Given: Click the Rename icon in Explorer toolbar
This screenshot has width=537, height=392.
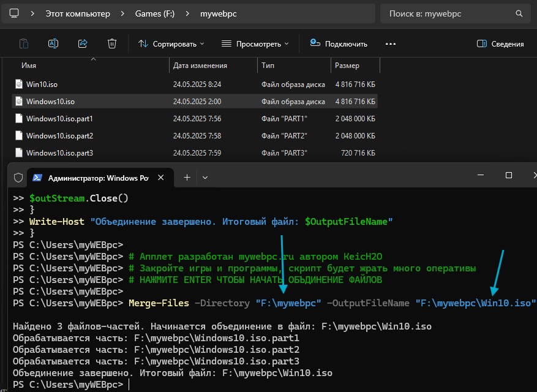Looking at the screenshot, I should [x=53, y=43].
